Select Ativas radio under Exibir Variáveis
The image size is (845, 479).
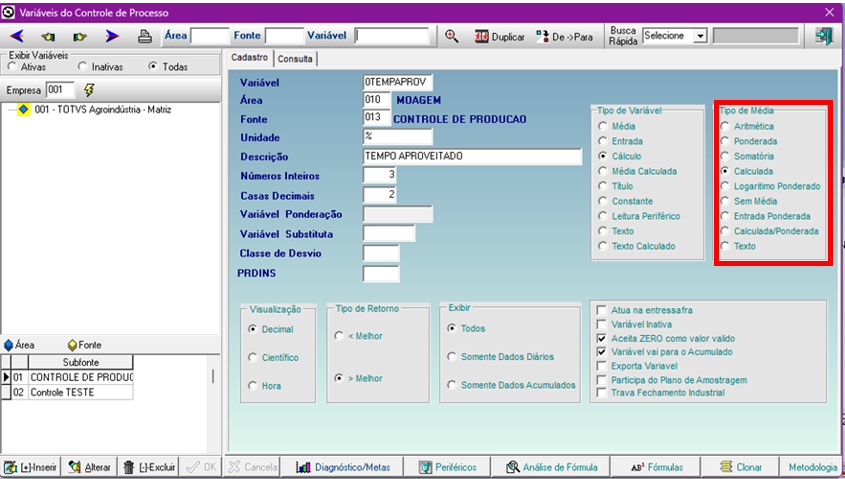pyautogui.click(x=12, y=66)
